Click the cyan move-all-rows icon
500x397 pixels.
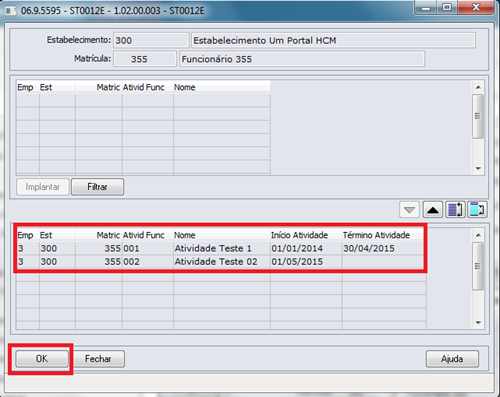pyautogui.click(x=477, y=210)
